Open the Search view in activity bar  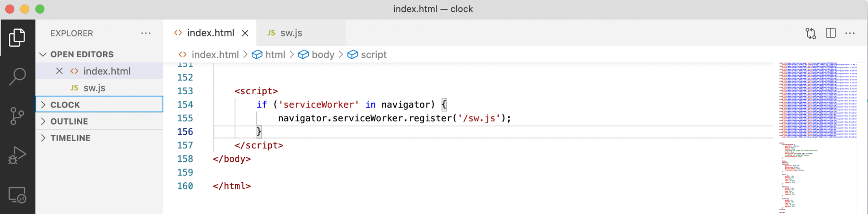pos(17,76)
